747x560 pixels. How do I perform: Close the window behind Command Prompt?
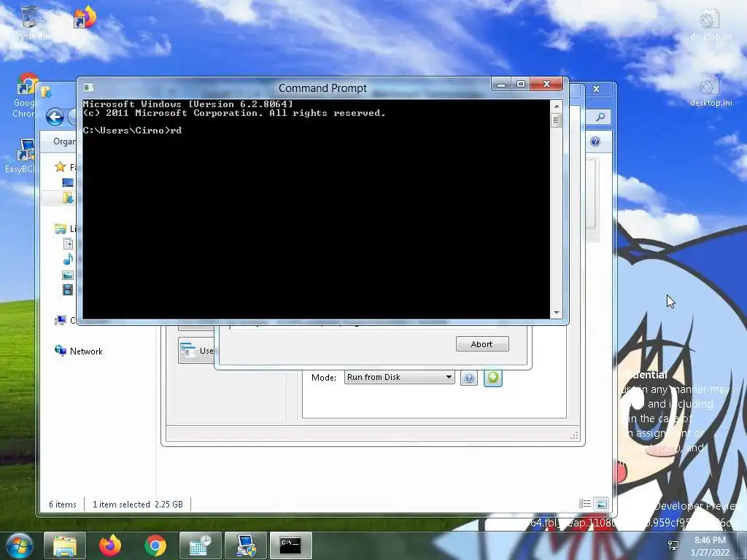(596, 88)
